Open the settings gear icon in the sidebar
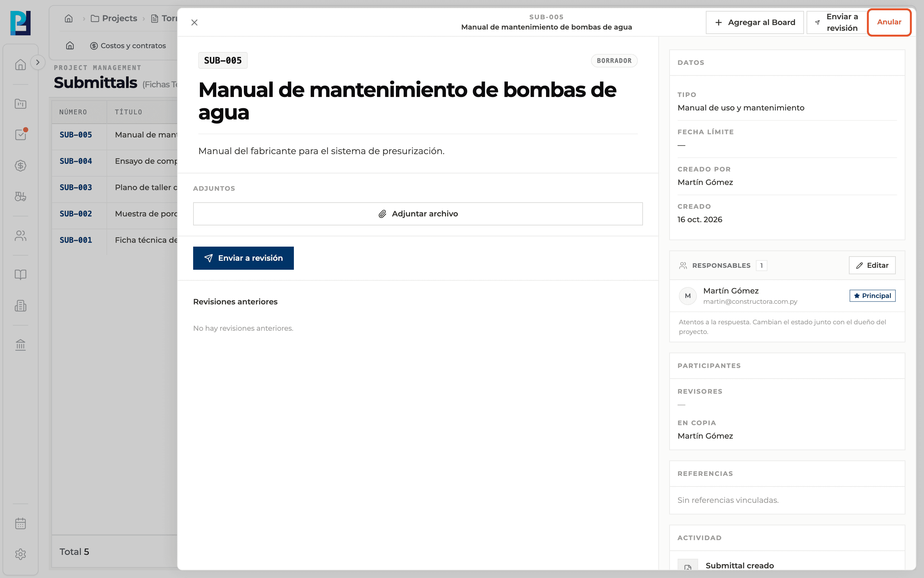 pyautogui.click(x=21, y=554)
